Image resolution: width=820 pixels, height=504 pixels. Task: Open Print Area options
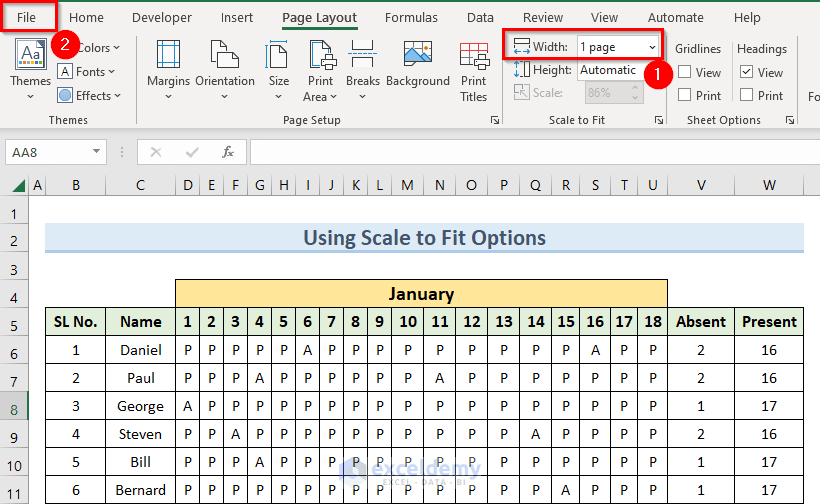click(x=321, y=71)
